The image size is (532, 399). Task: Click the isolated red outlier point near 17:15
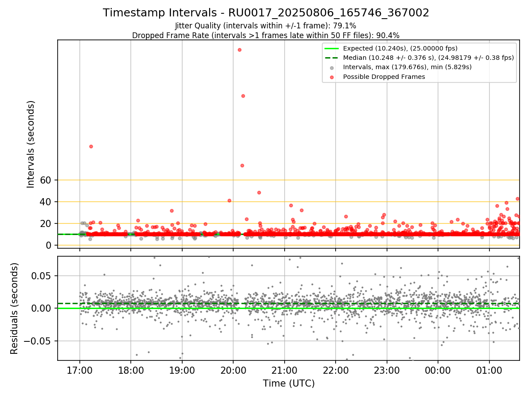(x=91, y=146)
